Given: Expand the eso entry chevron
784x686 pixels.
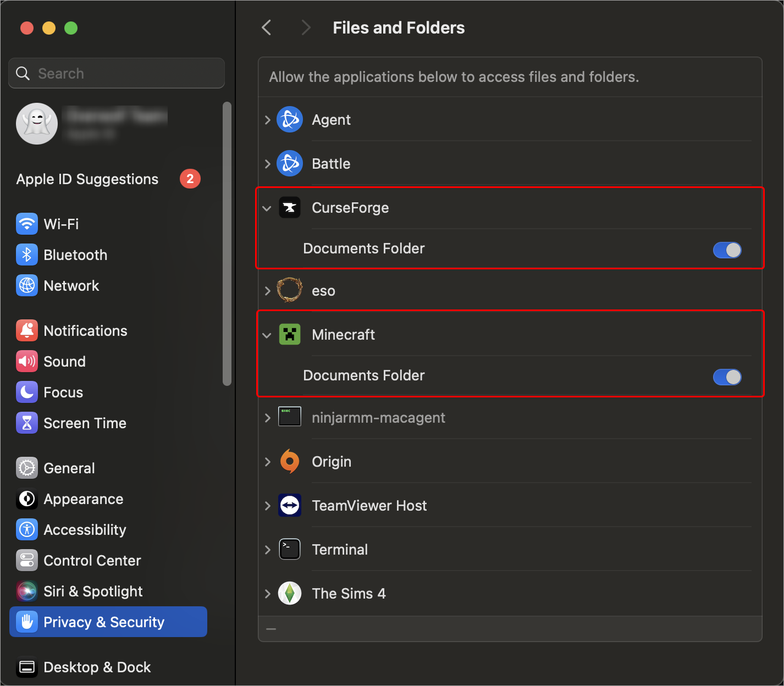Looking at the screenshot, I should (x=267, y=291).
